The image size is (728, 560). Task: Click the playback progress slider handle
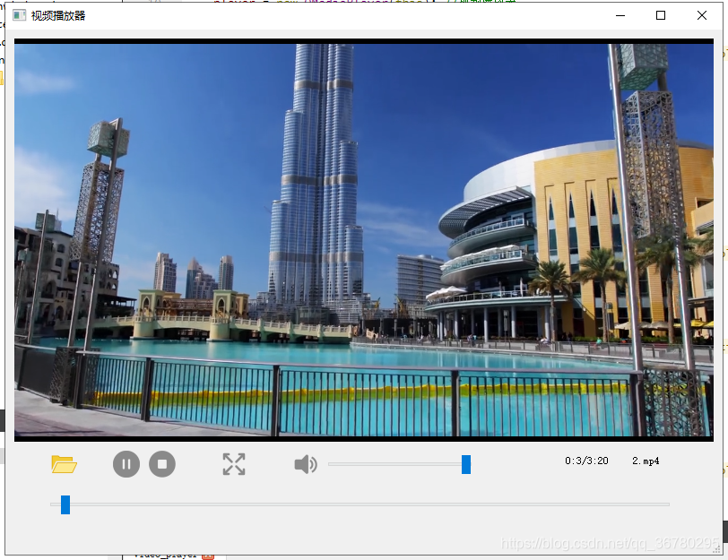[x=65, y=504]
